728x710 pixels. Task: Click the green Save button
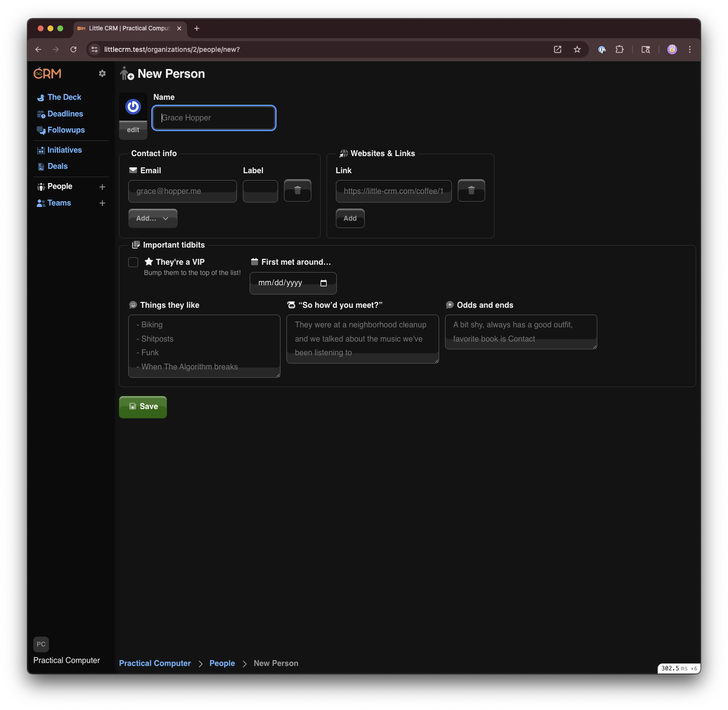143,407
